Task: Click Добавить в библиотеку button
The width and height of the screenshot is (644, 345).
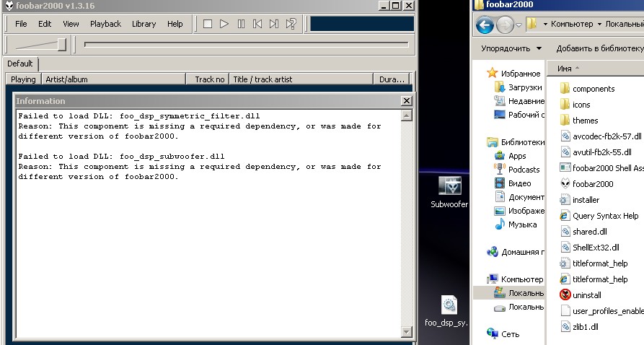Action: [599, 48]
